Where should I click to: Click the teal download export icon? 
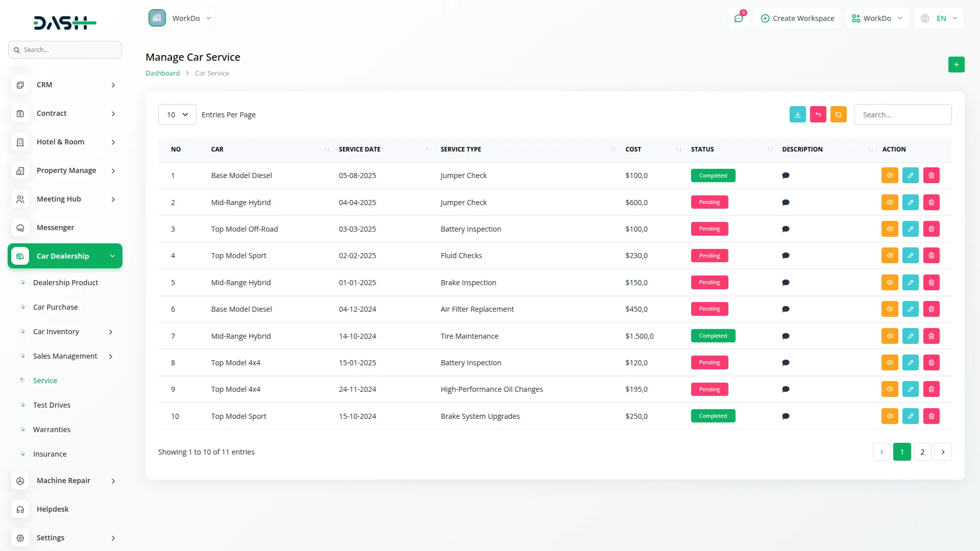tap(797, 115)
